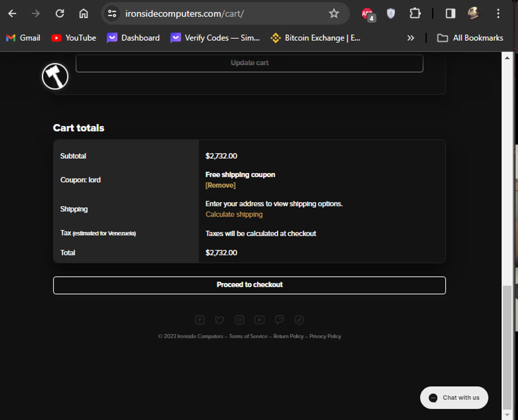Click the Cart totals heading
518x420 pixels.
coord(79,128)
